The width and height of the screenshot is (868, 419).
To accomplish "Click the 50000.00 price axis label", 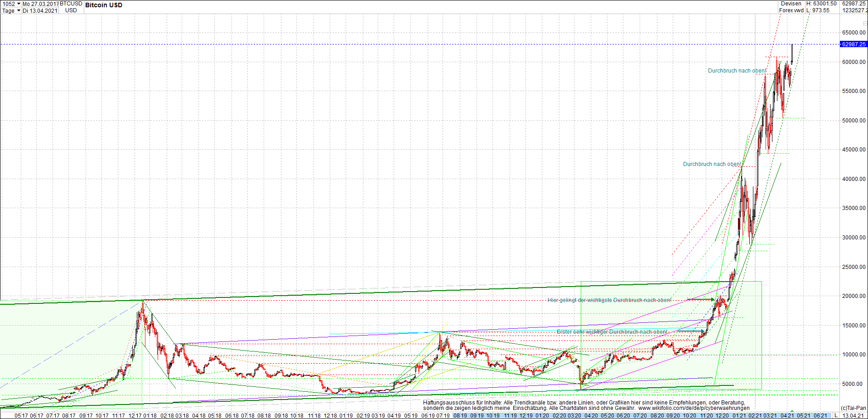I will (x=854, y=121).
